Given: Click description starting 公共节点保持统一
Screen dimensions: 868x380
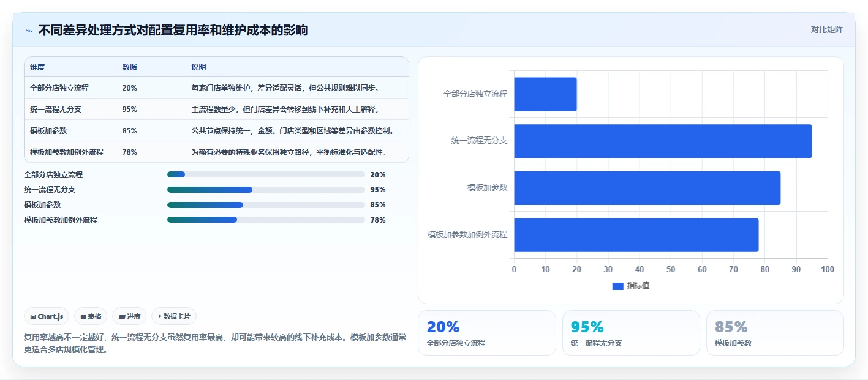Looking at the screenshot, I should 292,131.
